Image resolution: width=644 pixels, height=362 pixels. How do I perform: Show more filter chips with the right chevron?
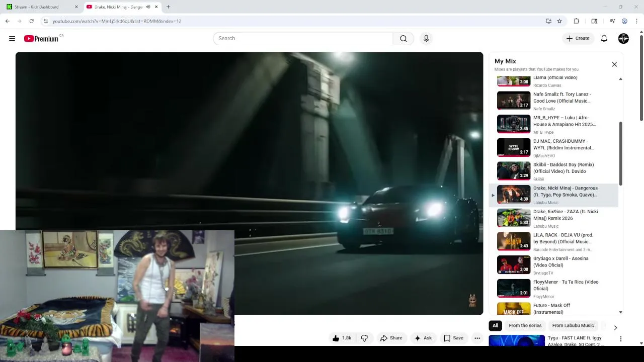(615, 327)
